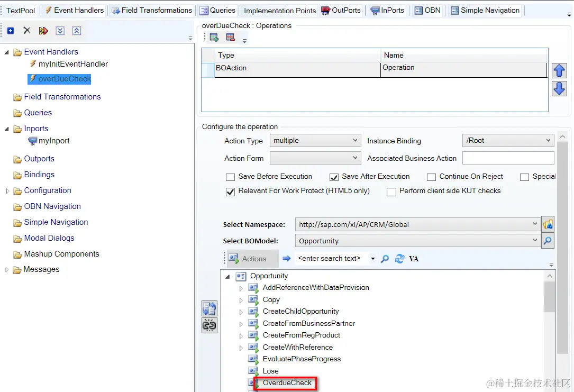
Task: Switch to Field Transformations tab
Action: (x=152, y=10)
